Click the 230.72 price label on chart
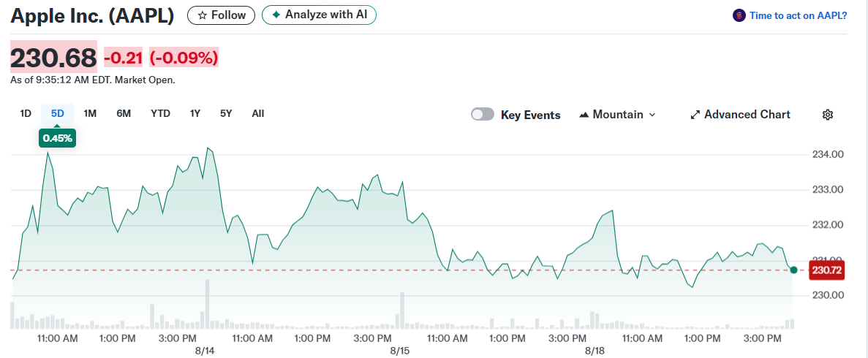This screenshot has height=358, width=868. pos(828,270)
